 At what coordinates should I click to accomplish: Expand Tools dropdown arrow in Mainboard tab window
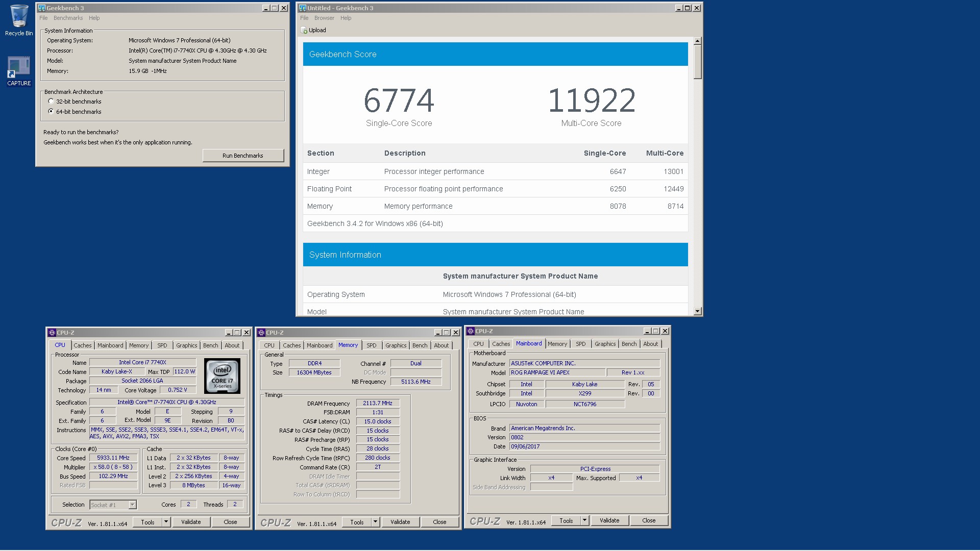[x=584, y=520]
